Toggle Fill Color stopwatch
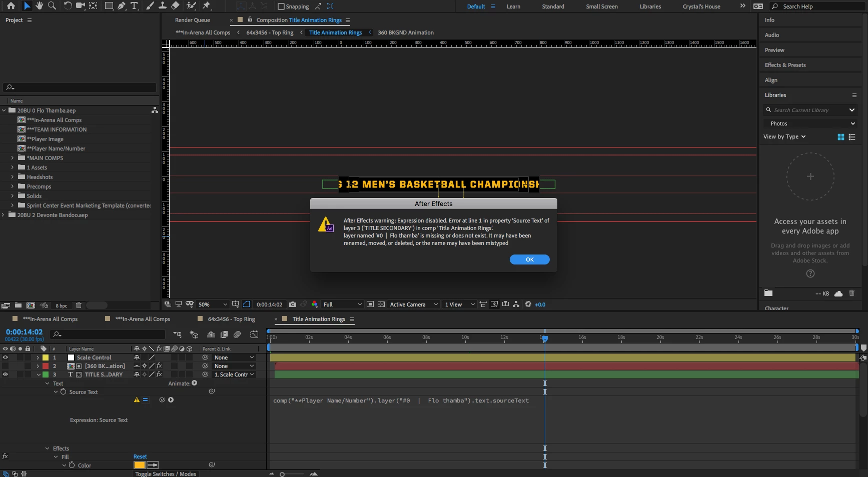Viewport: 868px width, 477px height. tap(72, 465)
